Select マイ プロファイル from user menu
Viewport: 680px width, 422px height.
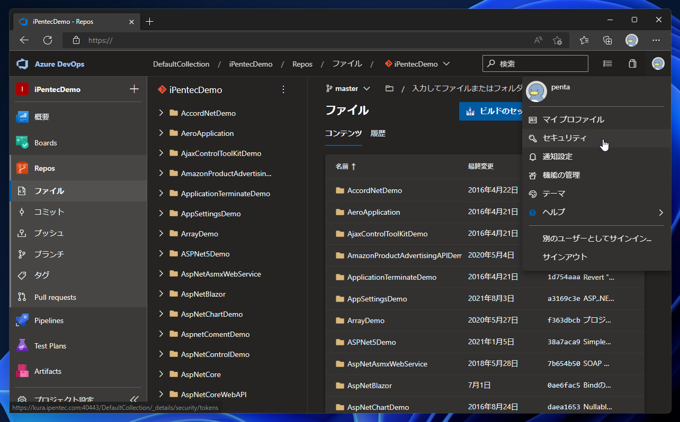pos(596,119)
